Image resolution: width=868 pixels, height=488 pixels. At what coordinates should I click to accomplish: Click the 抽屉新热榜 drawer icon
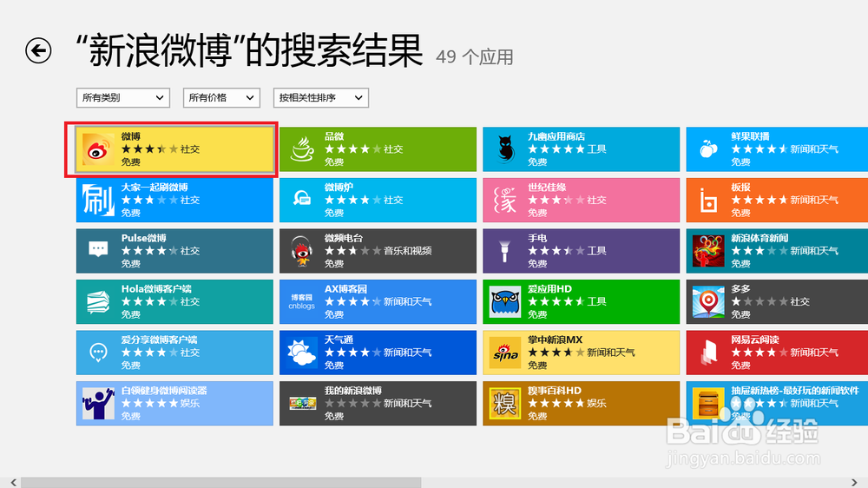(708, 403)
